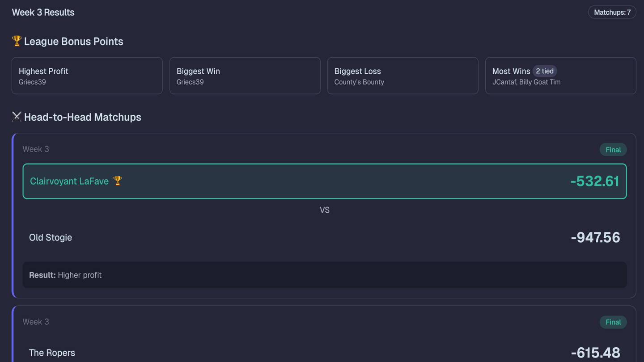644x362 pixels.
Task: Click the -615.48 score for The Ropers
Action: point(595,353)
